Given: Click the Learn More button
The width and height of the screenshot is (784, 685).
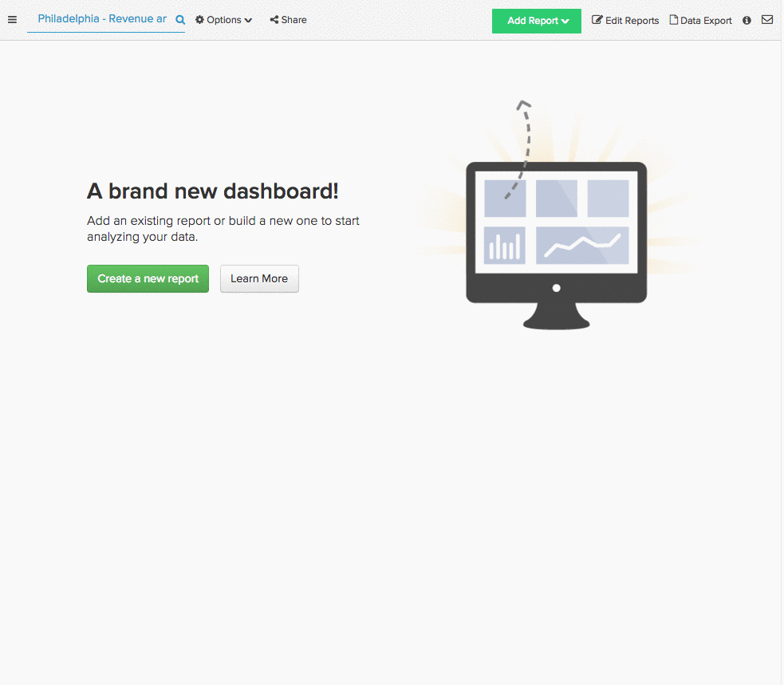Looking at the screenshot, I should [259, 278].
